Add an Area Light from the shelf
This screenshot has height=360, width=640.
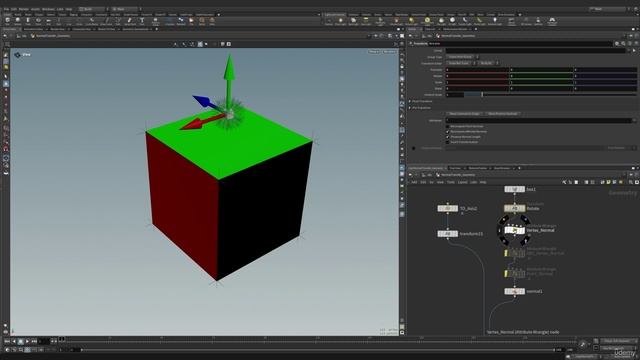[366, 21]
